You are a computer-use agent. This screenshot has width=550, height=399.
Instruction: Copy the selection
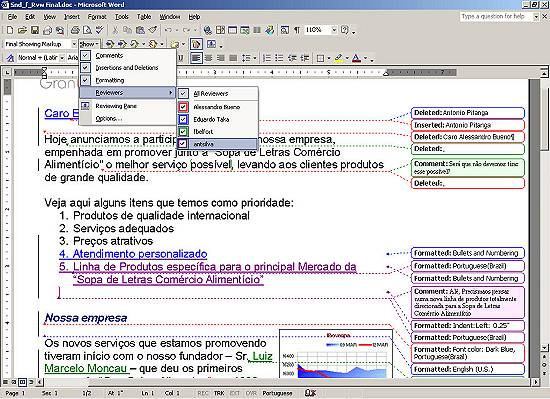pyautogui.click(x=127, y=30)
